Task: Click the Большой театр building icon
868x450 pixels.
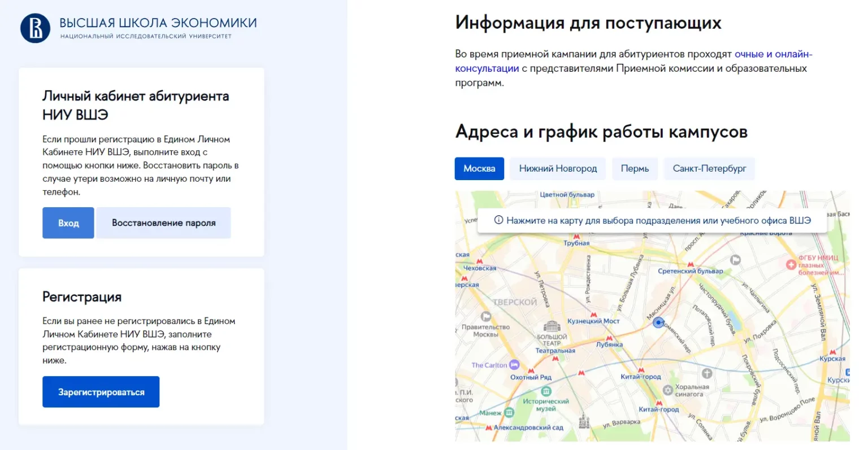Action: (x=552, y=326)
